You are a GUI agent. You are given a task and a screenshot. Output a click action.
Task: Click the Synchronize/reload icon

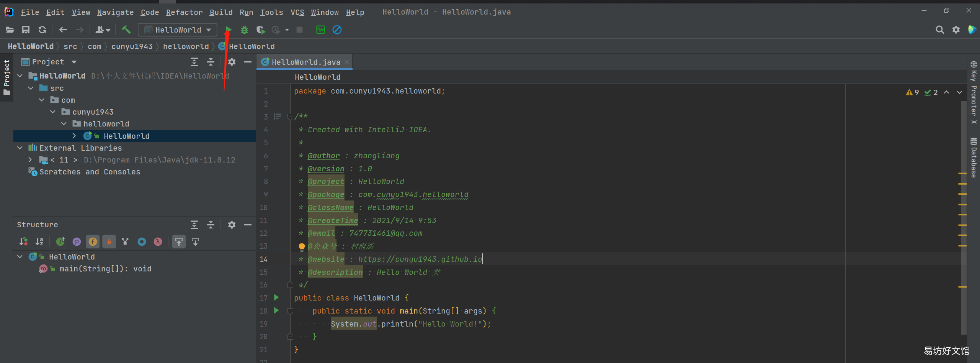(42, 30)
